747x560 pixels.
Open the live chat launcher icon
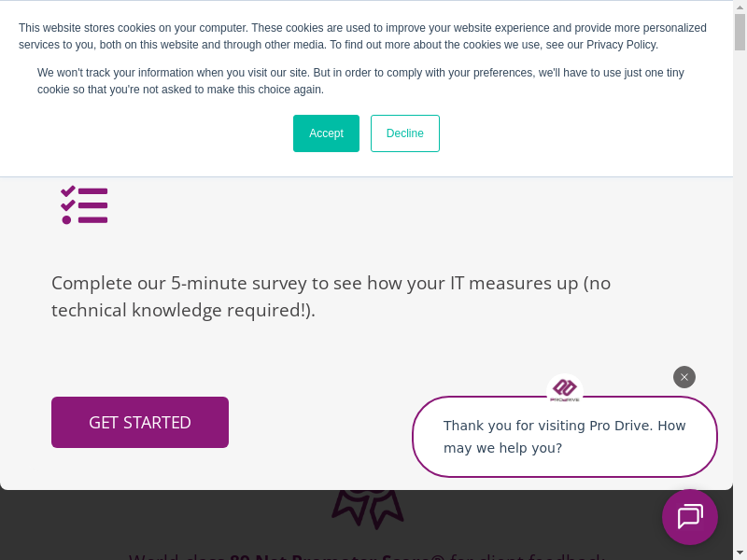click(690, 517)
